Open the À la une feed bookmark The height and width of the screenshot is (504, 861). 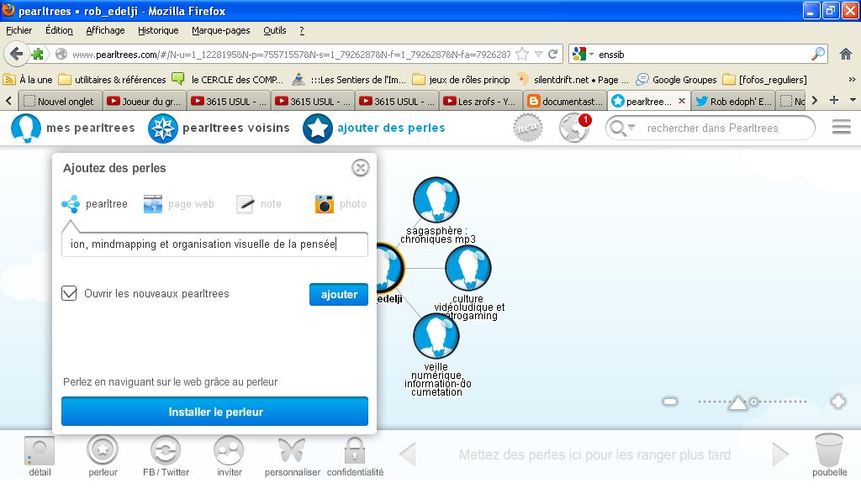(x=28, y=80)
